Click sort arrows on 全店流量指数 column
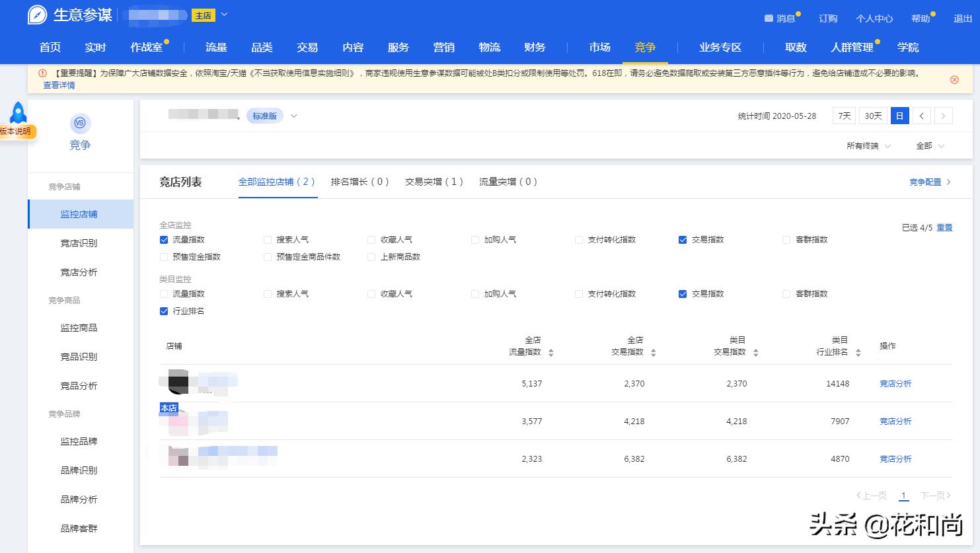The height and width of the screenshot is (553, 980). [x=550, y=352]
